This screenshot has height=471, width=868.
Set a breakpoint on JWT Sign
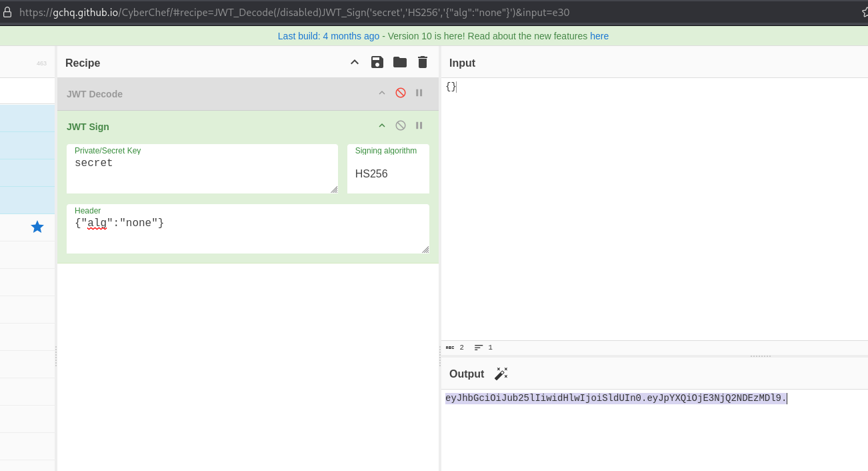click(419, 125)
